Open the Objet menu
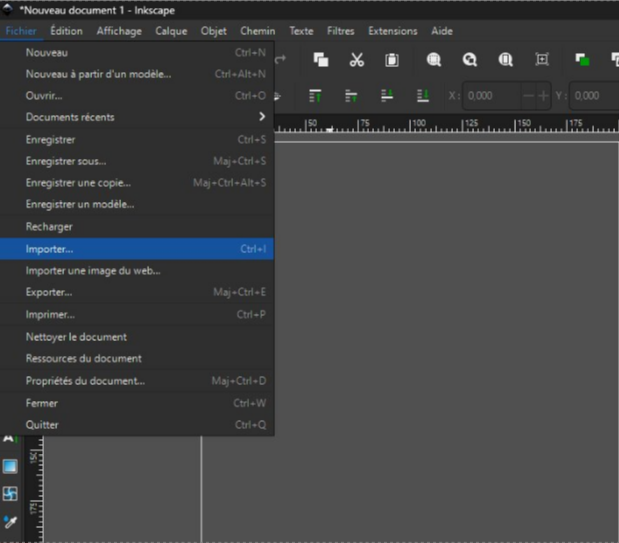 214,31
